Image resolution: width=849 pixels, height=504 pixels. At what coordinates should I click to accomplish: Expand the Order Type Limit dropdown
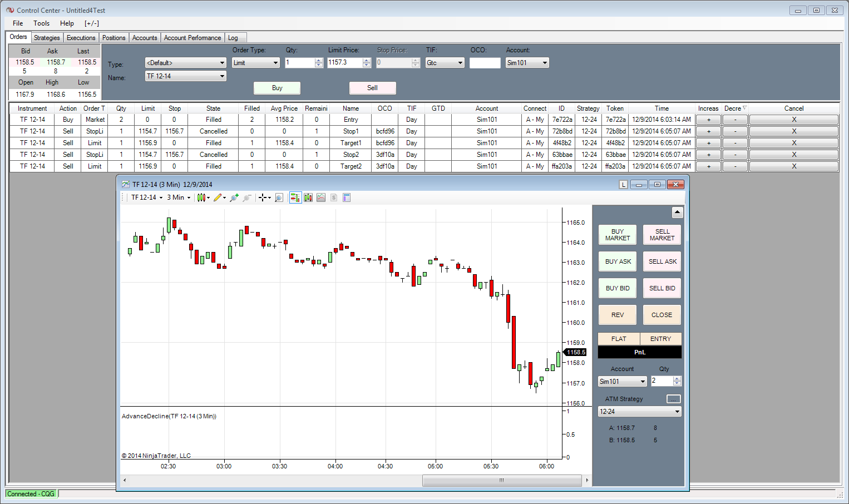coord(255,63)
